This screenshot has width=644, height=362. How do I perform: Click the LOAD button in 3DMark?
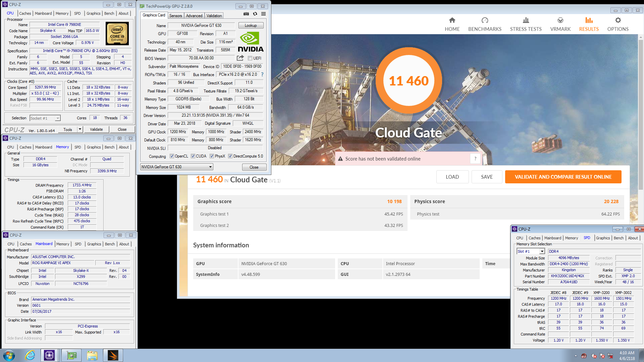452,177
